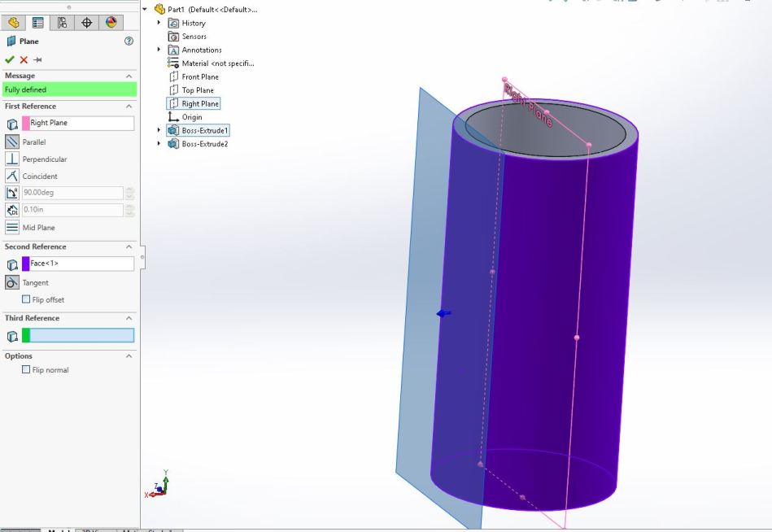
Task: Toggle the Parallel constraint button
Action: click(12, 142)
